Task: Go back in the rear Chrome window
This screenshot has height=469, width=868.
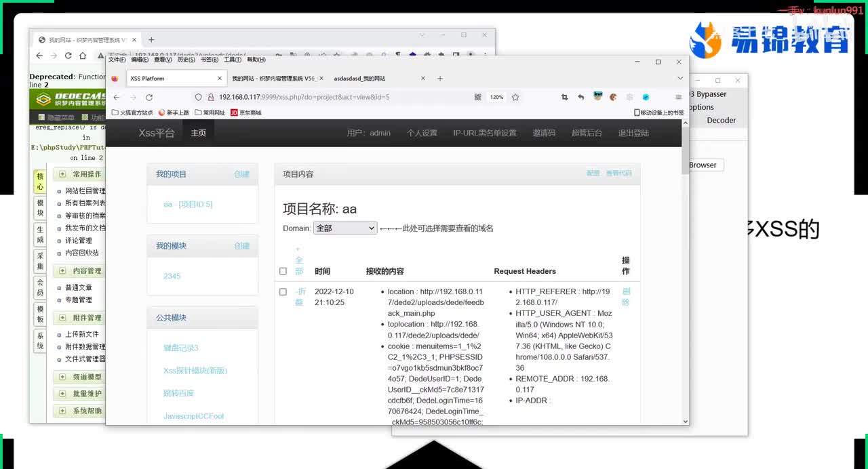Action: (39, 56)
